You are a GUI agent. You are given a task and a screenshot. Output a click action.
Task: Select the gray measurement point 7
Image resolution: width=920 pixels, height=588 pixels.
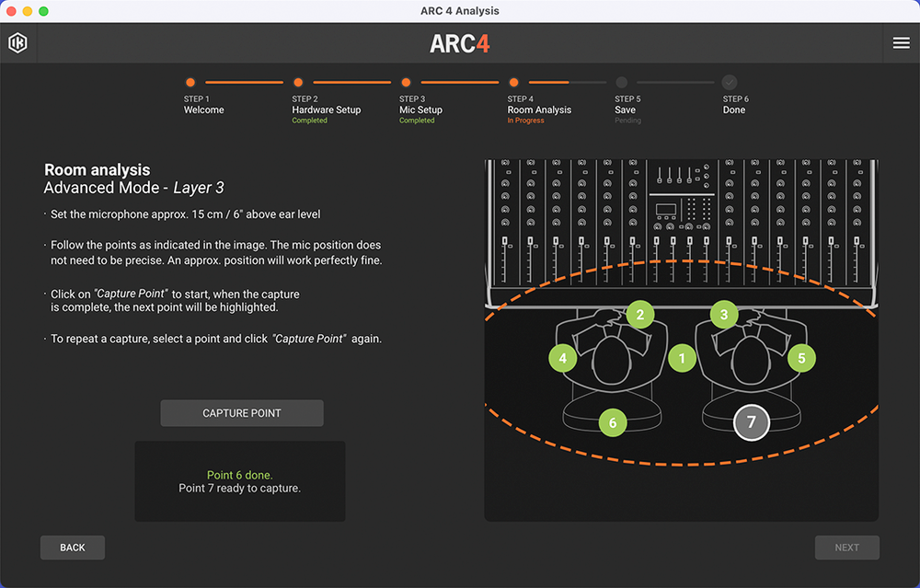click(752, 422)
